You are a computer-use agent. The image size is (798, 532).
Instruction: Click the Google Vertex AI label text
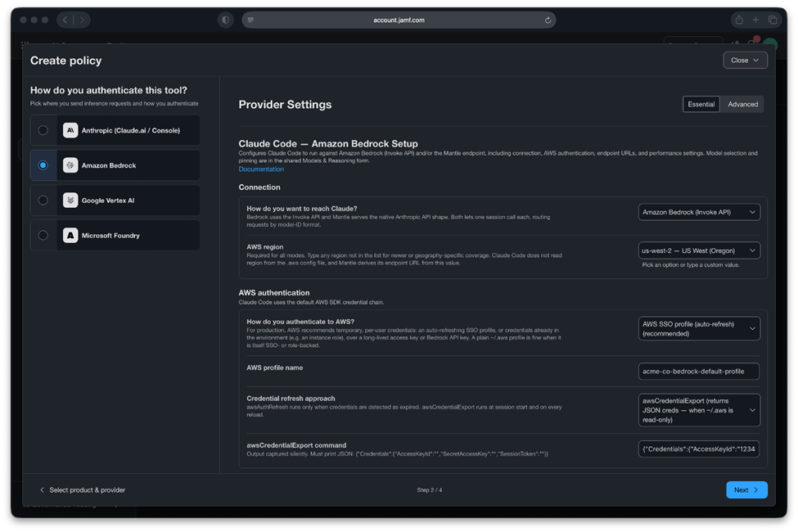click(108, 201)
